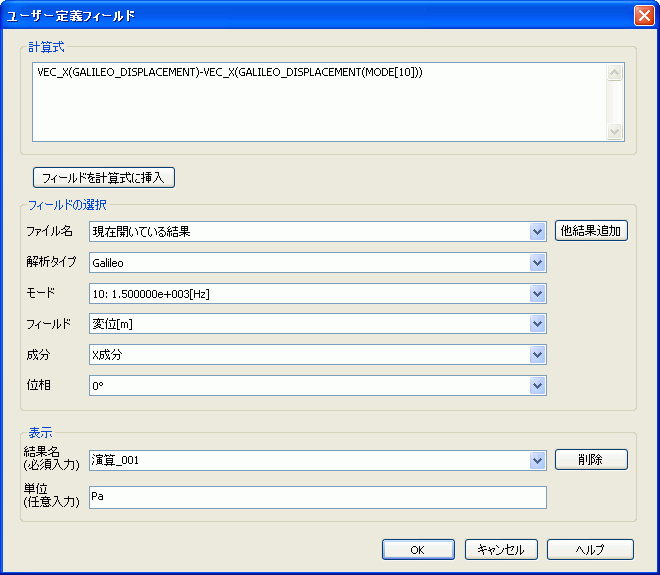Open the モード dropdown with 1.5e+003 Hz
The height and width of the screenshot is (575, 660).
pos(538,294)
